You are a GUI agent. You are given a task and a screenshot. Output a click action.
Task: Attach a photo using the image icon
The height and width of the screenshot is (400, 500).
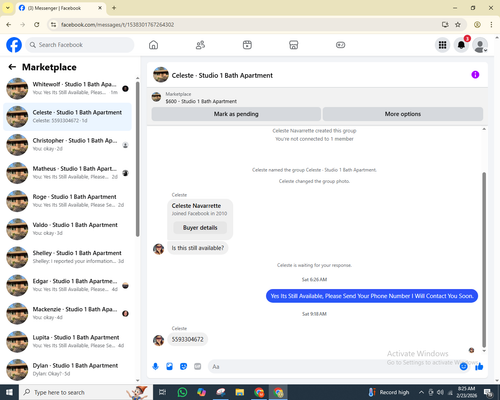(x=169, y=367)
